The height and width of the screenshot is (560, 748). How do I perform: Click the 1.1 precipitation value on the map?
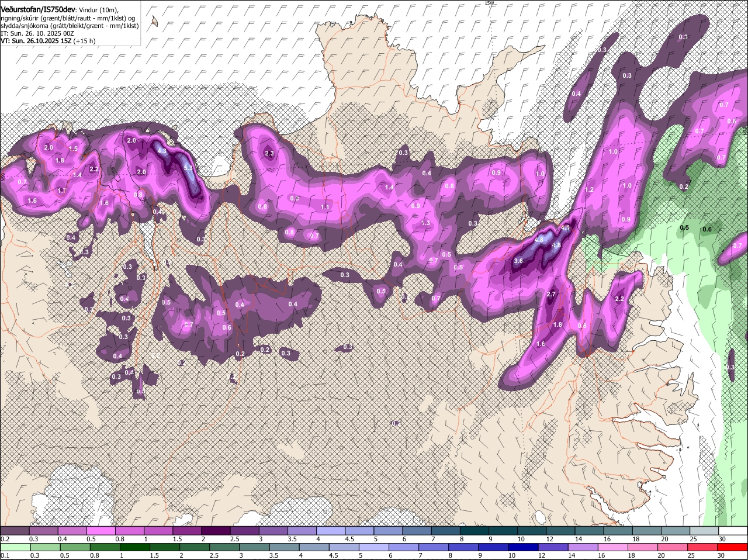325,207
